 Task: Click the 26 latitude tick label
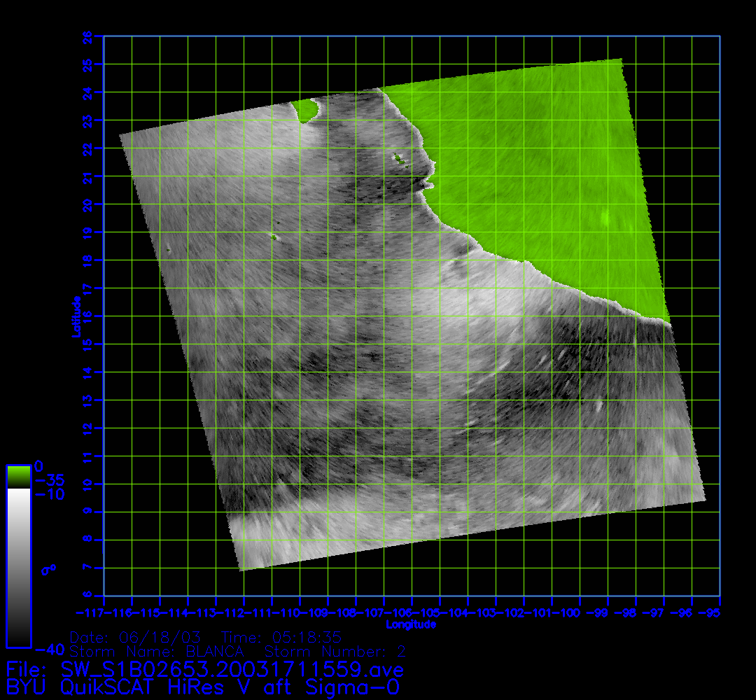88,36
